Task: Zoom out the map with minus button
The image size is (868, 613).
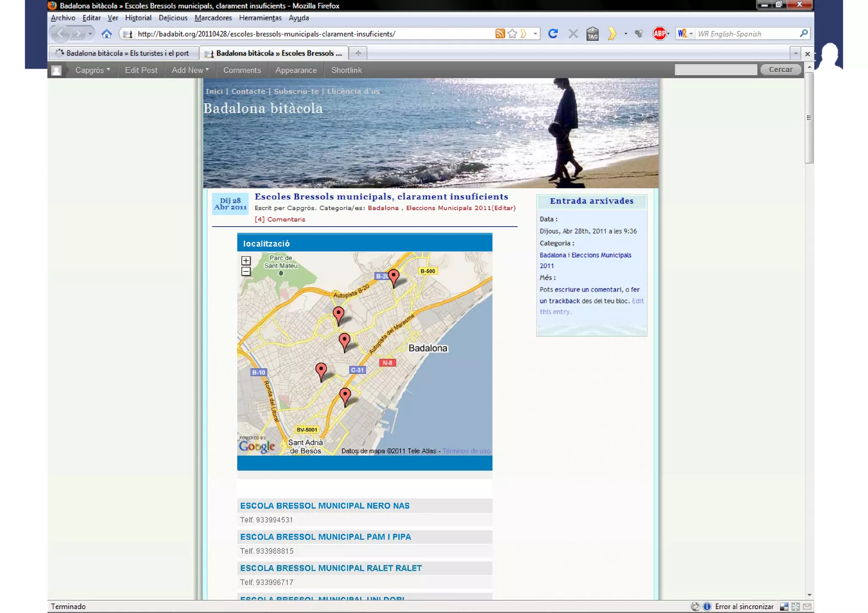Action: click(x=246, y=272)
